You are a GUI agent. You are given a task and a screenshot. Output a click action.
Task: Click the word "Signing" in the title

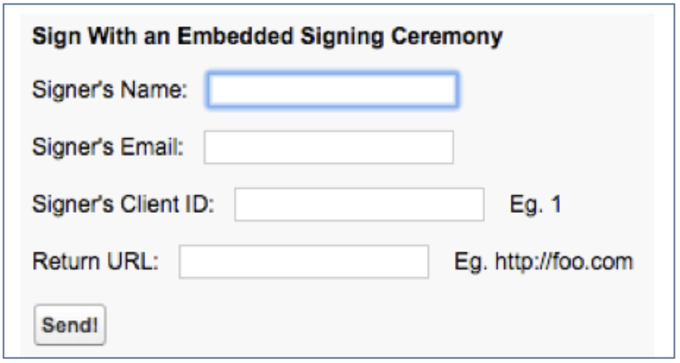pos(343,37)
